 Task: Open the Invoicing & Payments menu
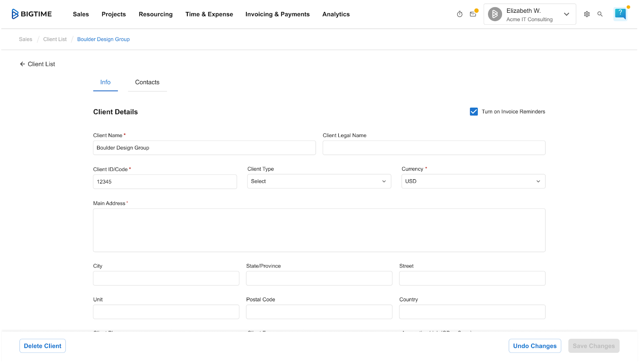pos(277,14)
